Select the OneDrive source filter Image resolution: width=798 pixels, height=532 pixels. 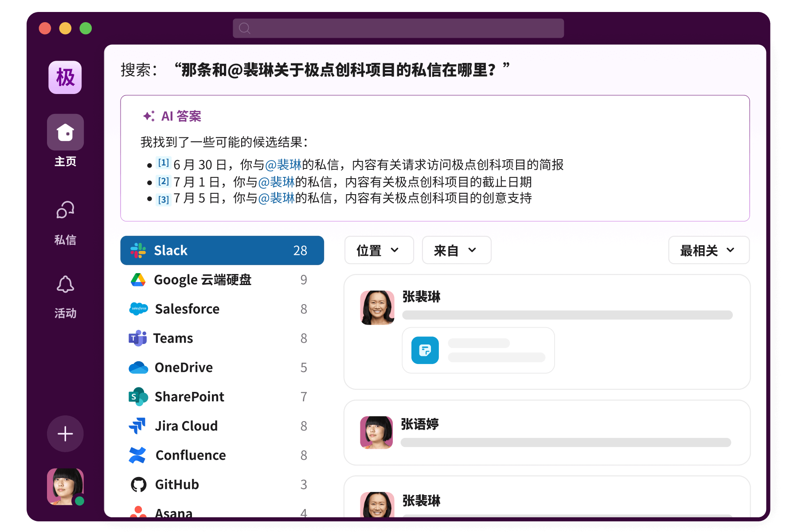222,368
